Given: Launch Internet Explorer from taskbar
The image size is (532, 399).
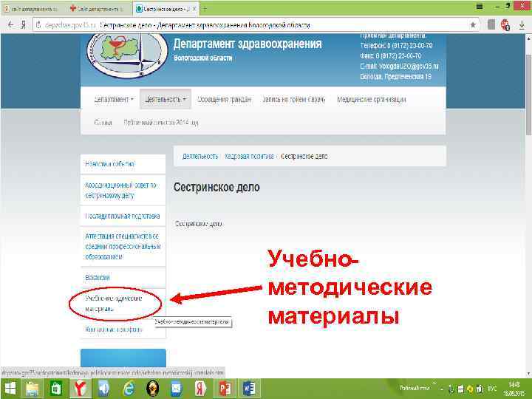Looking at the screenshot, I should [129, 389].
